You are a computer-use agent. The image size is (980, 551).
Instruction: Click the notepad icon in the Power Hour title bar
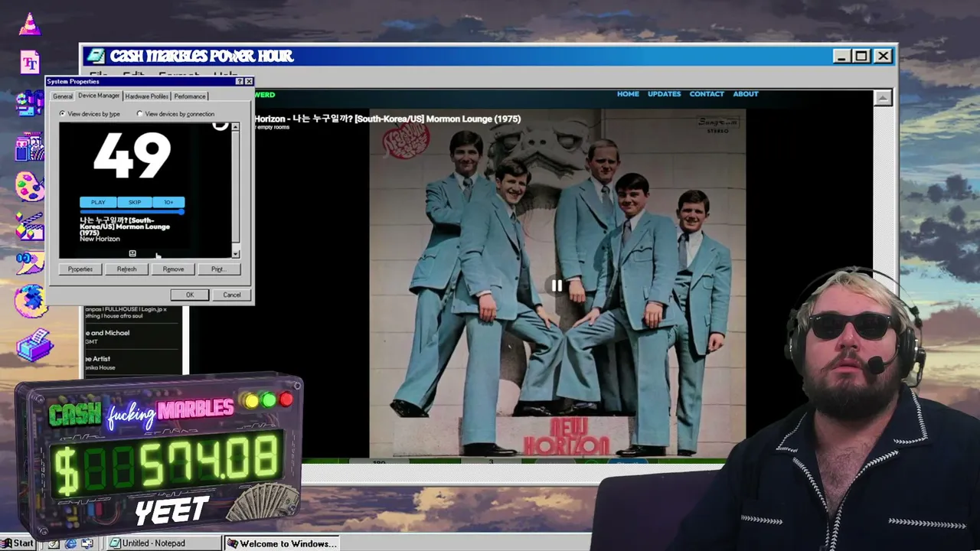click(x=96, y=56)
